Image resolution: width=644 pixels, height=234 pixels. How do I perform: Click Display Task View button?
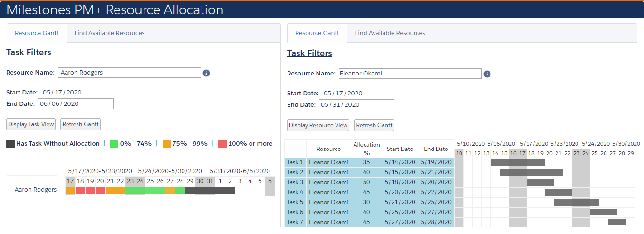31,124
